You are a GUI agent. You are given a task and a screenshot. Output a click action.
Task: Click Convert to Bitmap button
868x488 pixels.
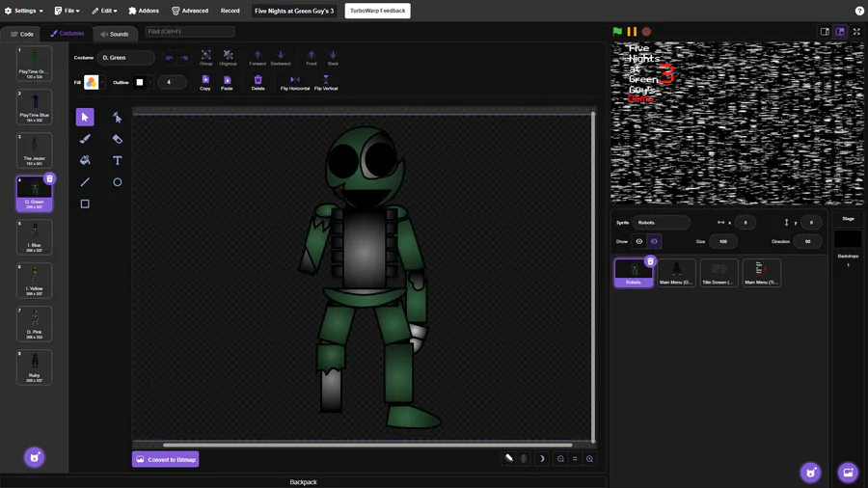166,459
